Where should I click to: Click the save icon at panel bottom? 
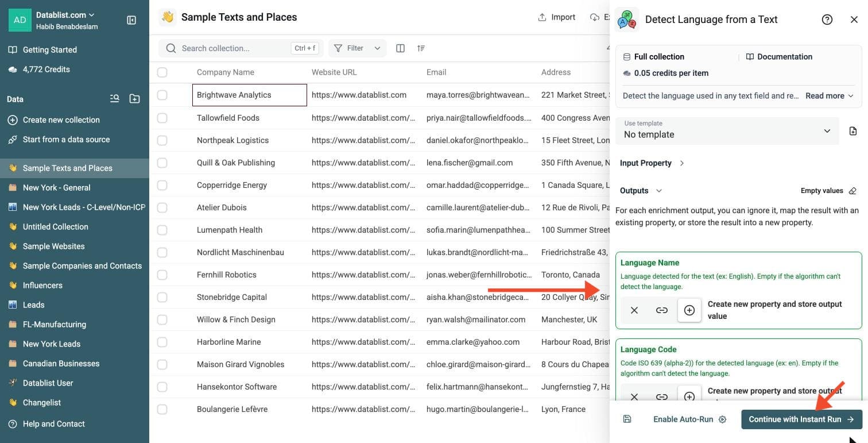point(627,419)
